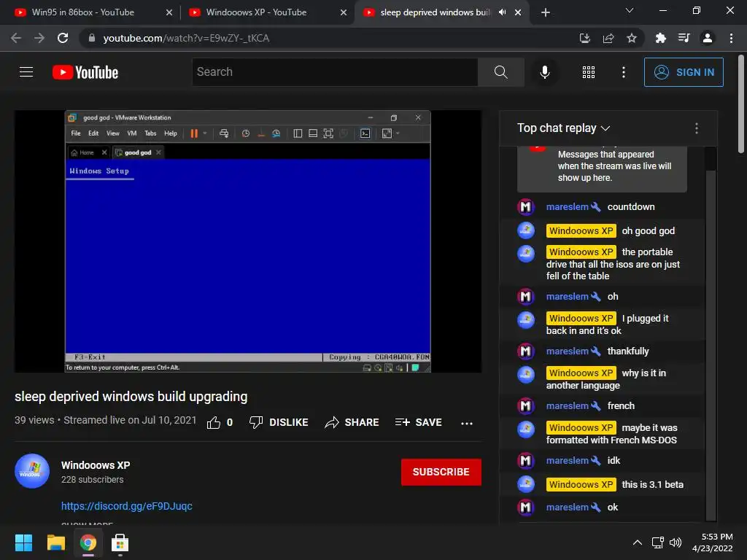This screenshot has width=747, height=560.
Task: Search with voice microphone icon
Action: [x=544, y=72]
